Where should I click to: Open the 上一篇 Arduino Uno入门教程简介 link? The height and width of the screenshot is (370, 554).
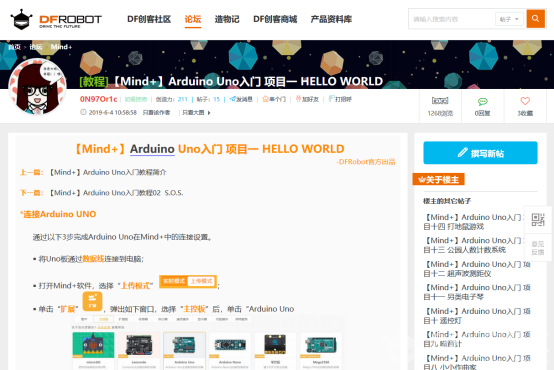coord(108,172)
